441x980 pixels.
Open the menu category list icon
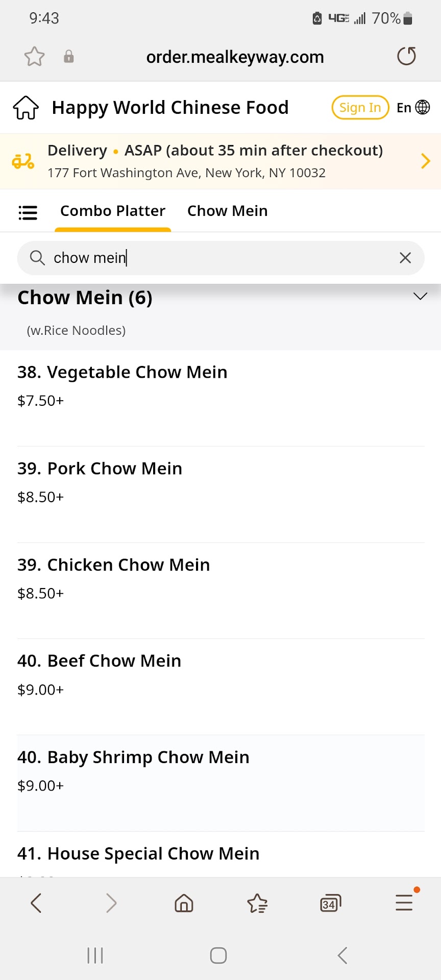[x=28, y=212]
